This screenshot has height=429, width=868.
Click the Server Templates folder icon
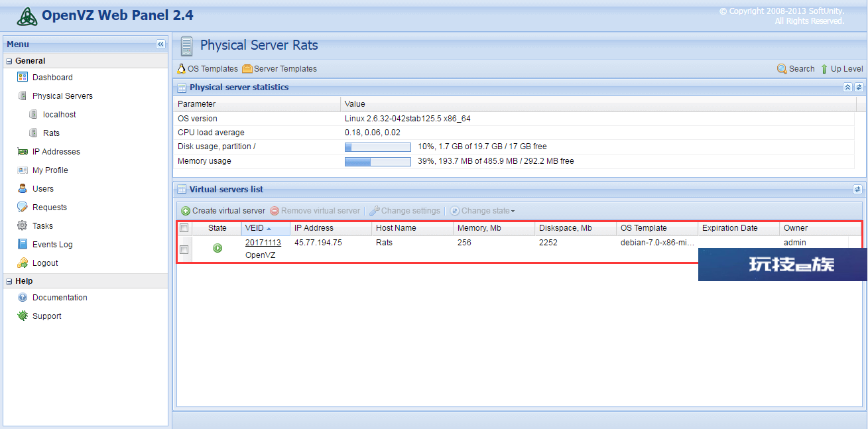(x=247, y=69)
